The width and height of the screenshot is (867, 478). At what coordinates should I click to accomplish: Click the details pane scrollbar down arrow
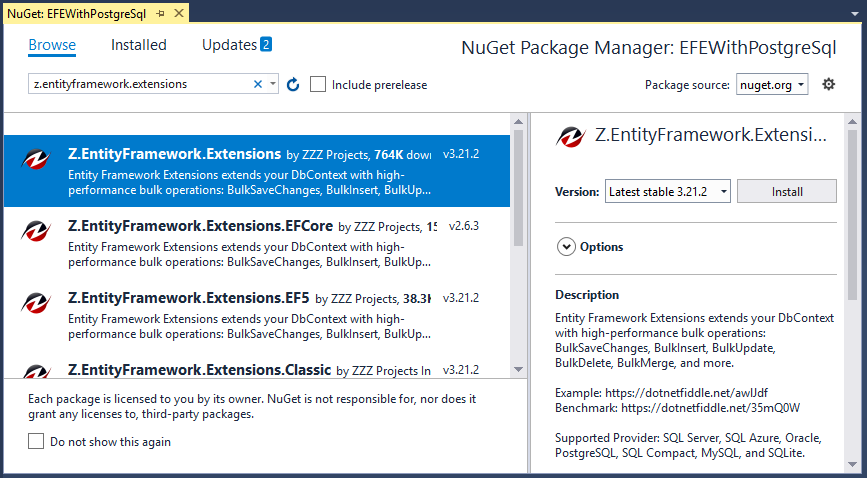(852, 465)
